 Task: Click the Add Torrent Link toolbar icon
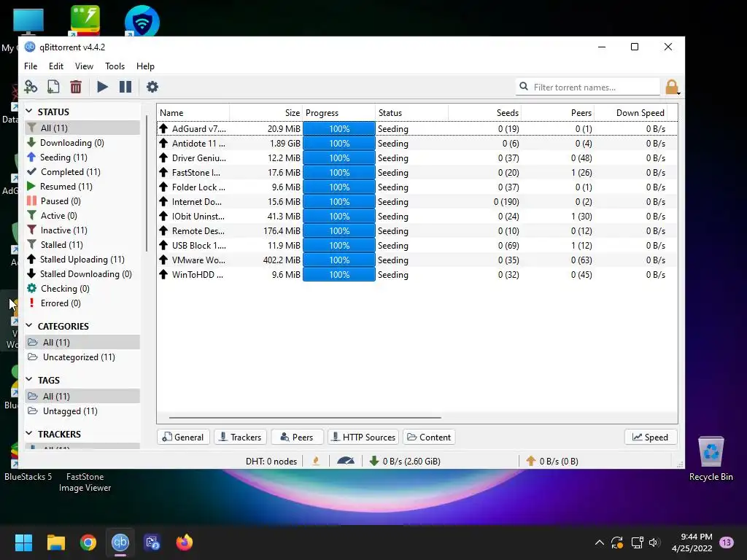point(31,87)
